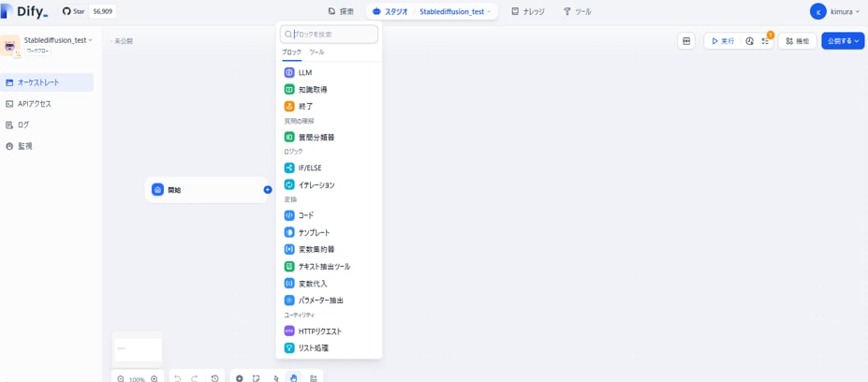Viewport: 868px width, 382px height.
Task: Click the redo arrow icon
Action: pyautogui.click(x=195, y=378)
